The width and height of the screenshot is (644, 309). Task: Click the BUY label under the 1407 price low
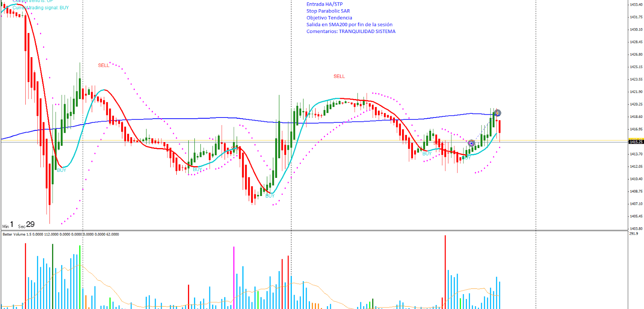(x=270, y=196)
